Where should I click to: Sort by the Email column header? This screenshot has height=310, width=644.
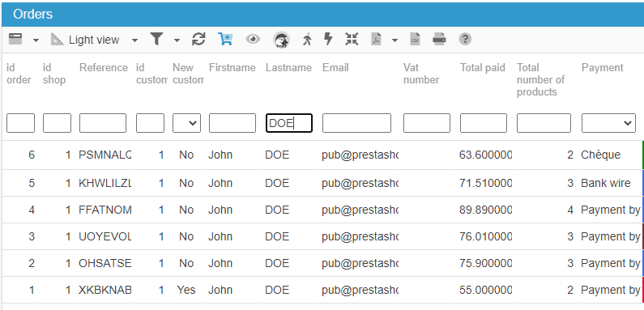click(x=335, y=67)
